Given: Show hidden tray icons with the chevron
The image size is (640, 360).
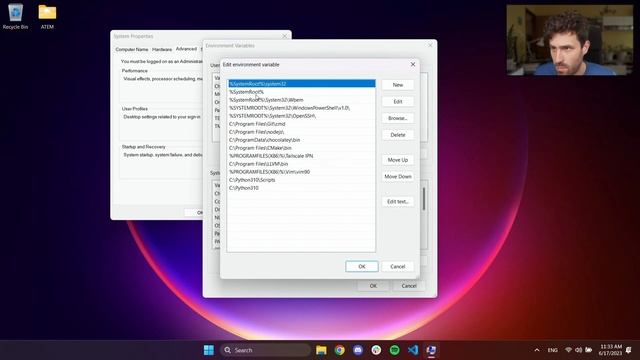Looking at the screenshot, I should [537, 350].
